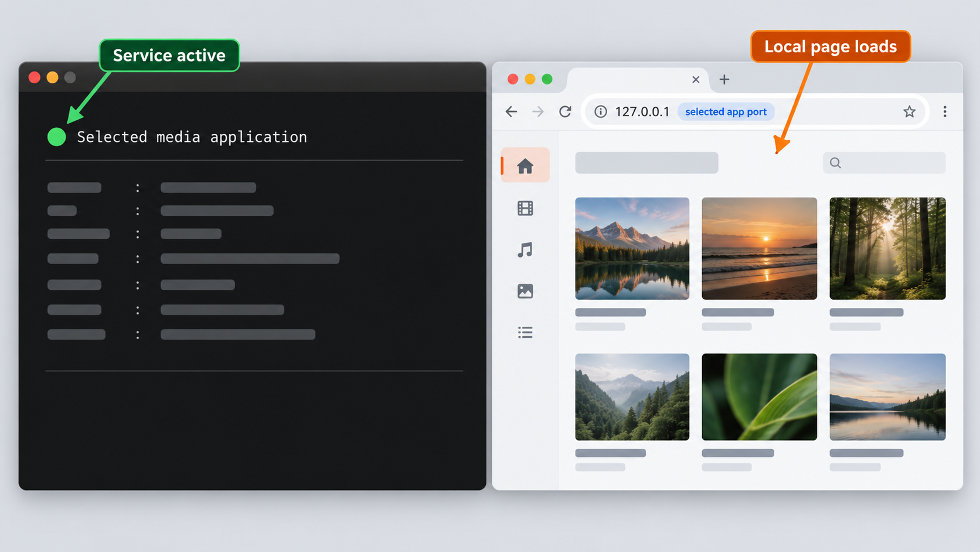This screenshot has width=980, height=552.
Task: Bookmark this page with the star
Action: click(909, 111)
